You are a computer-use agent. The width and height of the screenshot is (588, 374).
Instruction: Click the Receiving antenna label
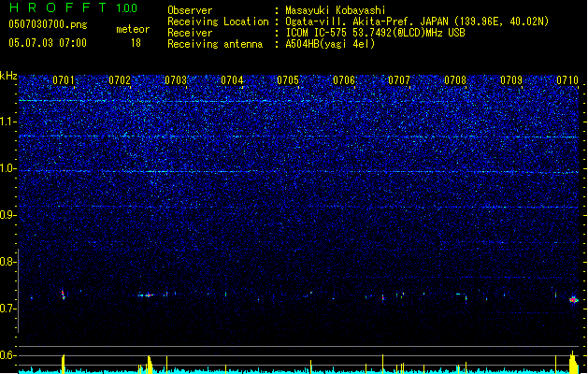[x=215, y=44]
